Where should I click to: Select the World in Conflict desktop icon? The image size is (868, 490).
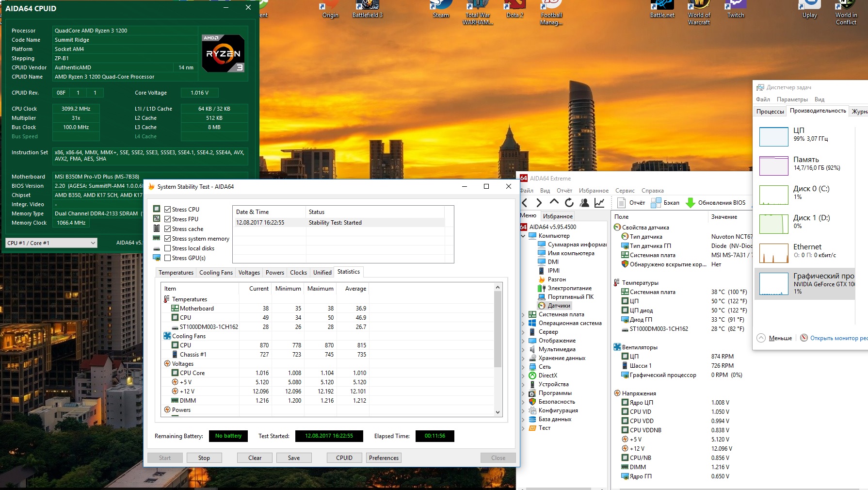846,13
